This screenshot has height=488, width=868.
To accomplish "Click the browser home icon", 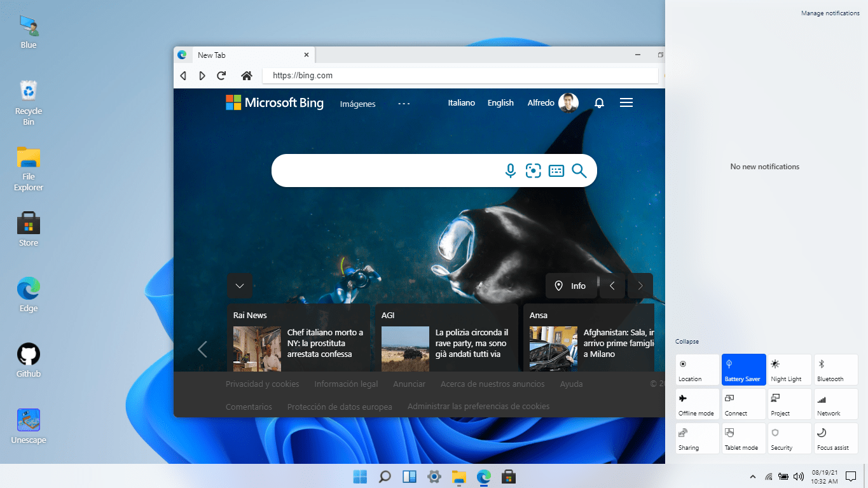I will click(247, 76).
